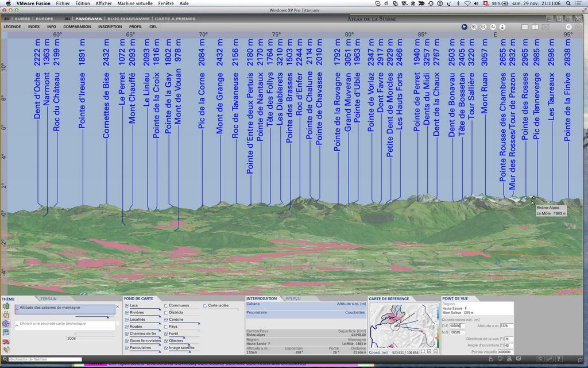The image size is (588, 368).
Task: Click the zoom out magnifier tool
Action: pos(483,26)
